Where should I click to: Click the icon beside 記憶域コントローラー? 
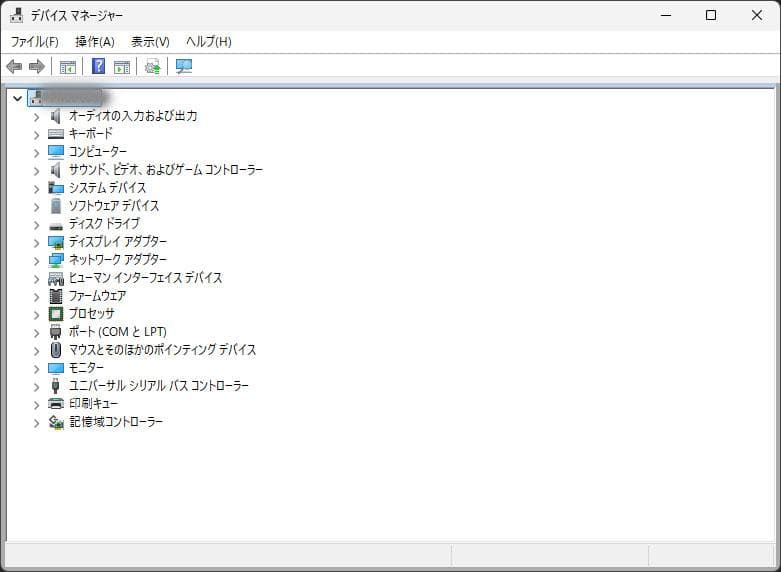point(56,423)
